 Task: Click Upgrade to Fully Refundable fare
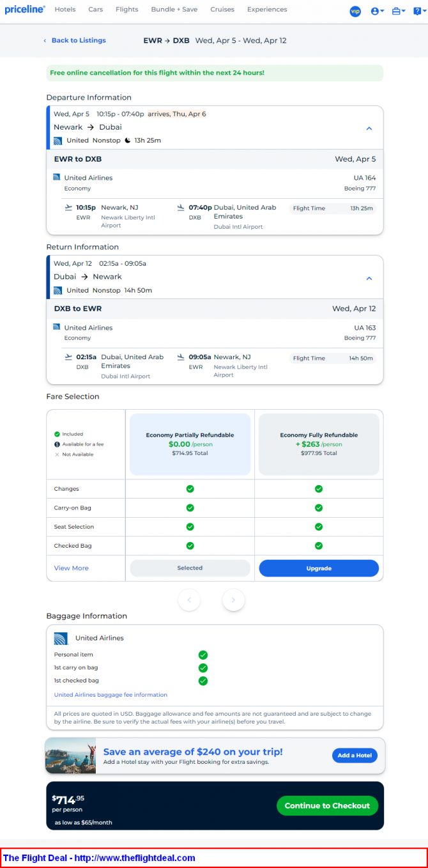point(319,568)
